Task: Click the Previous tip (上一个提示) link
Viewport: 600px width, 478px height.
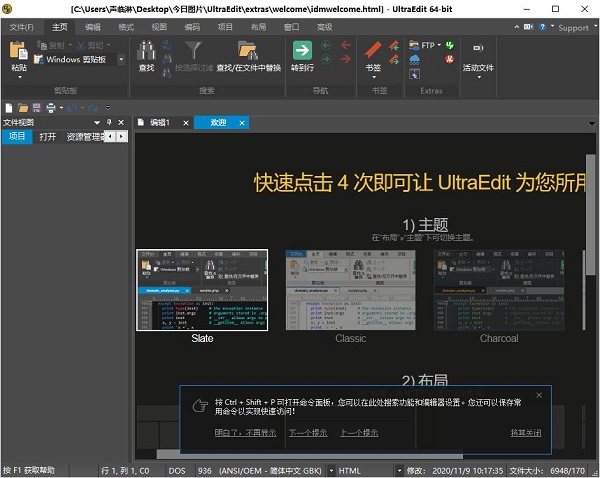Action: click(x=359, y=433)
